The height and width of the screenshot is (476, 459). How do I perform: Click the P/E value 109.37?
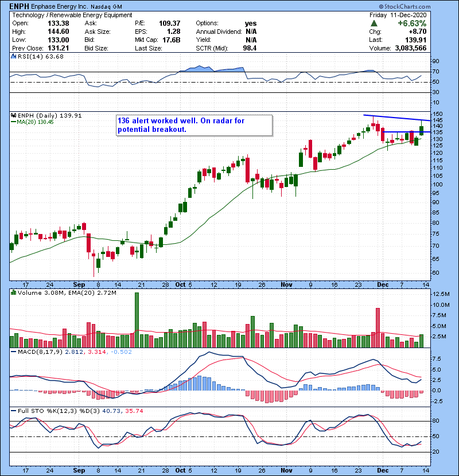(169, 24)
